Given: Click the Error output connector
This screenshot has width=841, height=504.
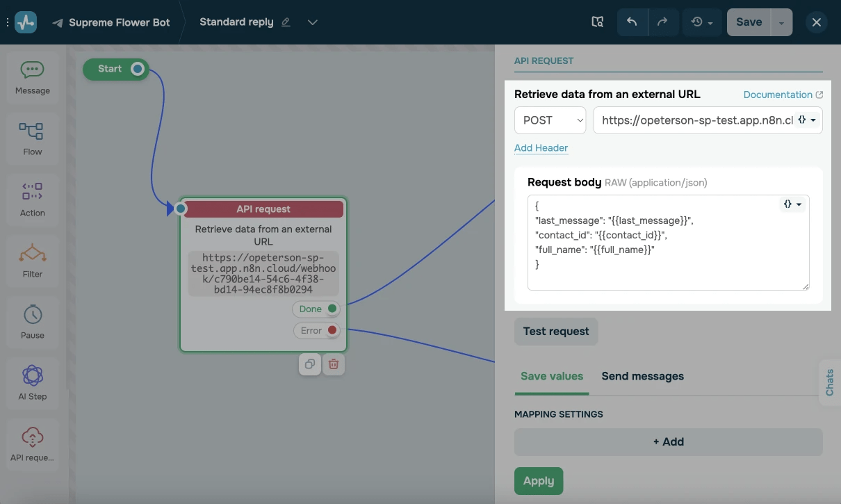Looking at the screenshot, I should pos(332,330).
